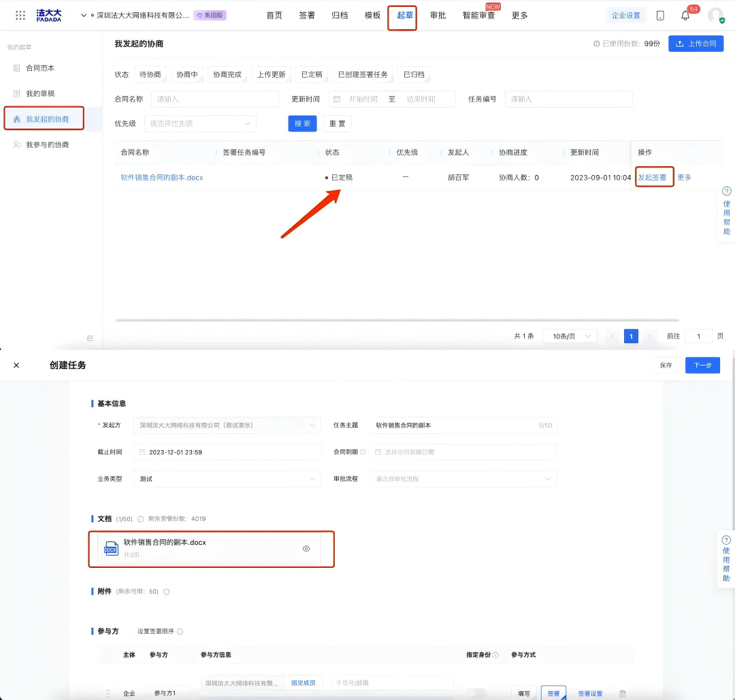Switch to the 归档 tab
The height and width of the screenshot is (700, 735).
(x=340, y=16)
